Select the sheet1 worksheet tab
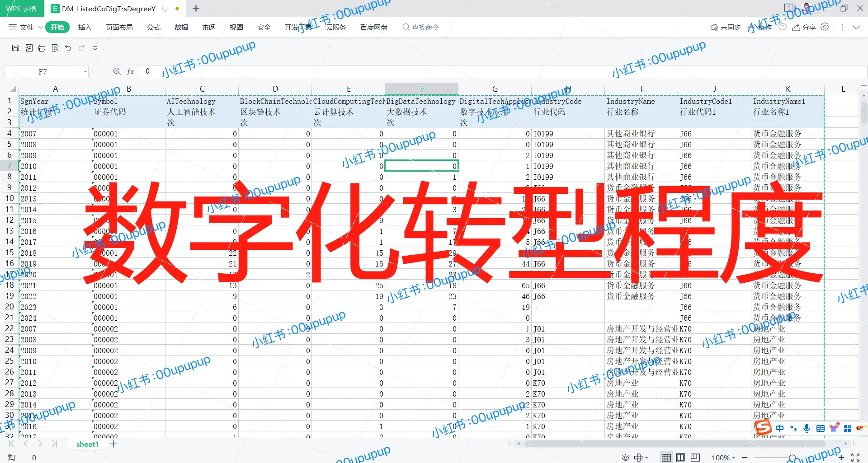The height and width of the screenshot is (463, 868). pos(87,444)
